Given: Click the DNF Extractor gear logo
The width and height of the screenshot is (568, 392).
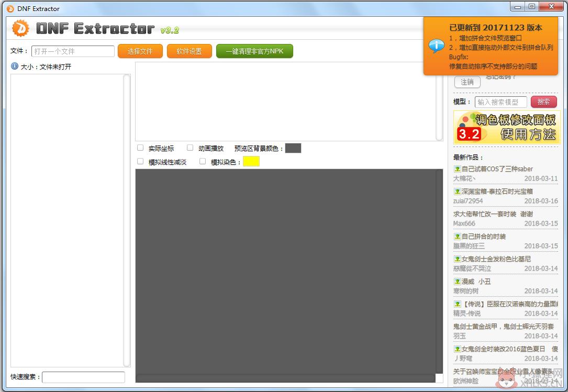Looking at the screenshot, I should (20, 28).
